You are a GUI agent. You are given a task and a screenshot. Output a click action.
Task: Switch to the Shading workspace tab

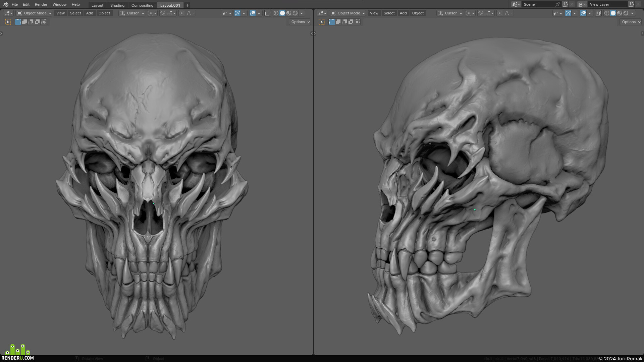(117, 5)
